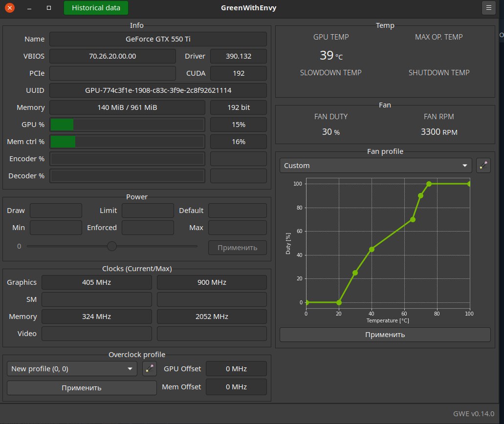This screenshot has width=504, height=424.
Task: Click the Mem Offset 0 MHz field
Action: [x=236, y=387]
